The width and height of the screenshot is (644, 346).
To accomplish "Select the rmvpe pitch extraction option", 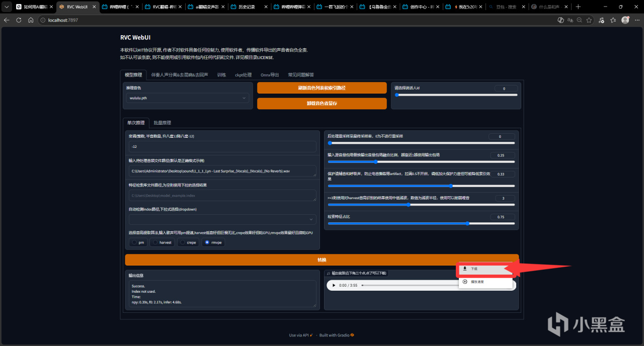I will (x=213, y=242).
